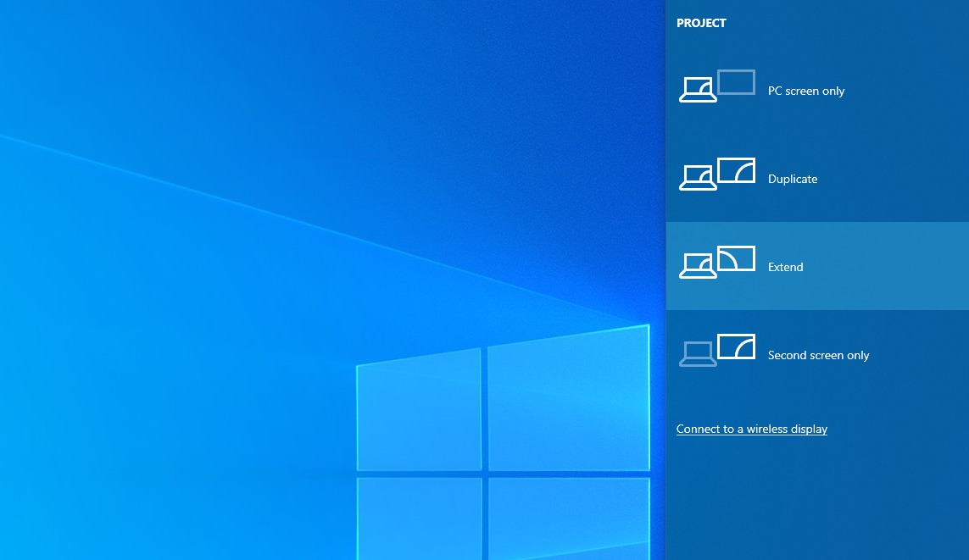Choose the Duplicate display mode

click(x=792, y=179)
